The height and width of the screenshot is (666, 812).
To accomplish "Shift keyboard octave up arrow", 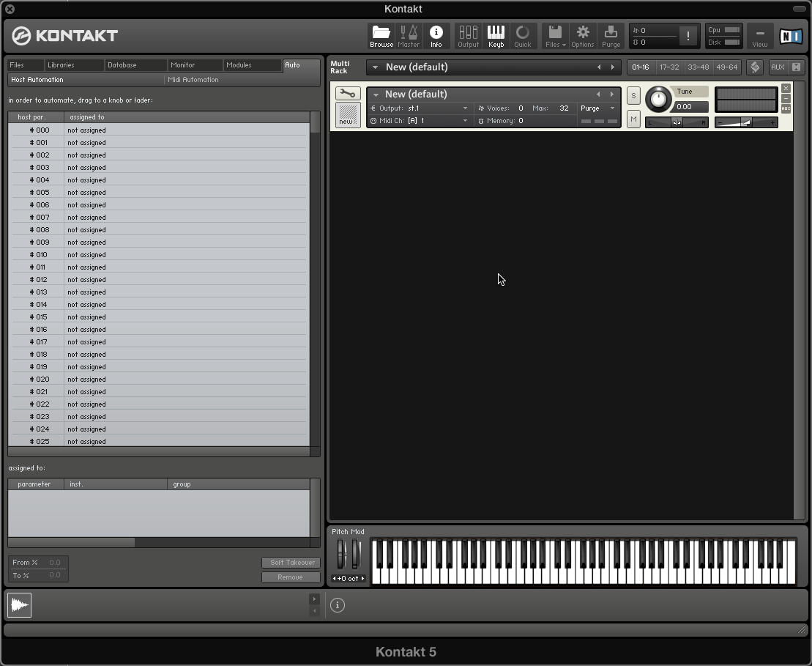I will 362,578.
